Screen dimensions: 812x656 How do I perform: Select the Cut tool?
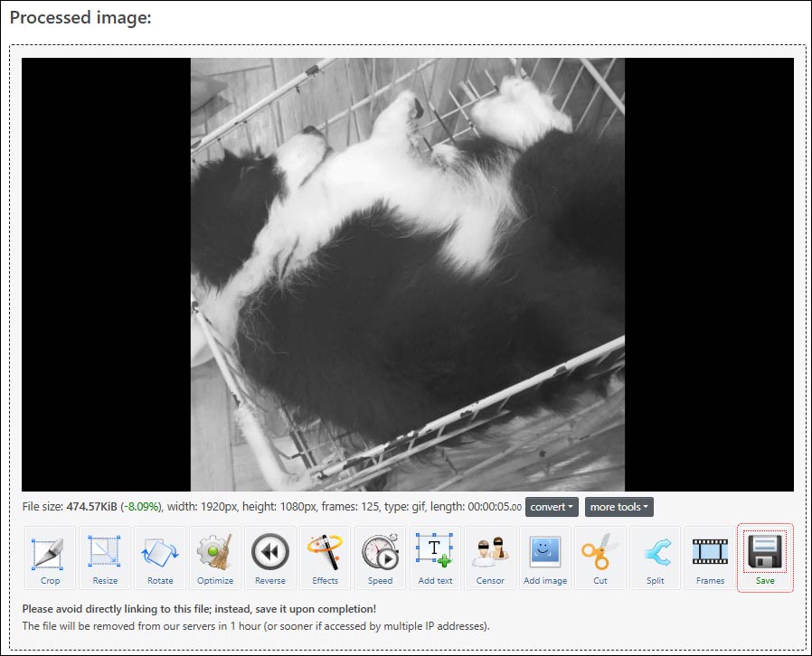(x=600, y=558)
